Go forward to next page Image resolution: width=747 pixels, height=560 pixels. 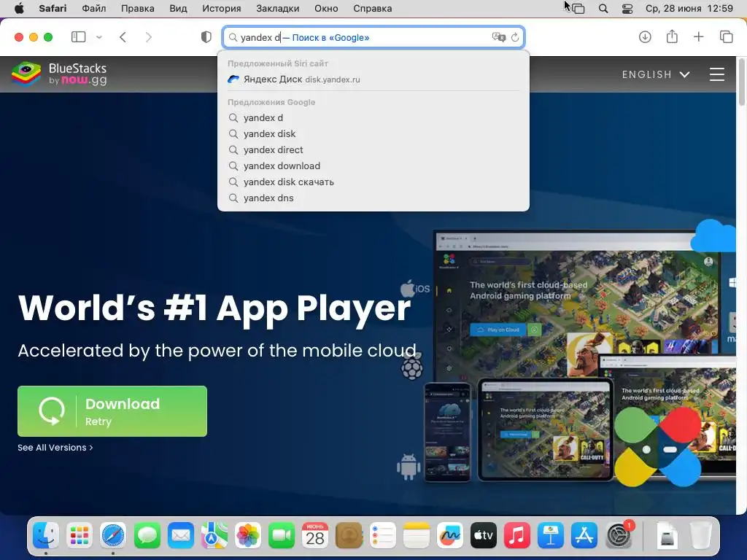point(149,37)
